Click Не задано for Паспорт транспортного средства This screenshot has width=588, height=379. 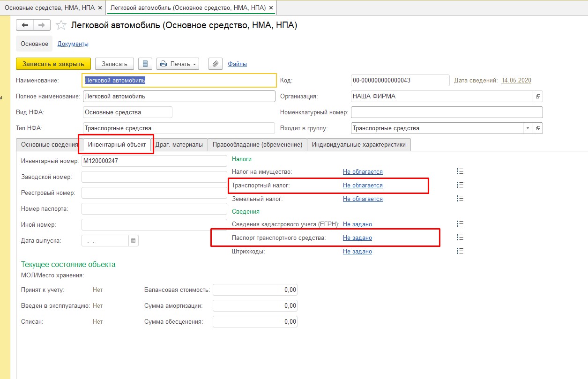pyautogui.click(x=357, y=238)
